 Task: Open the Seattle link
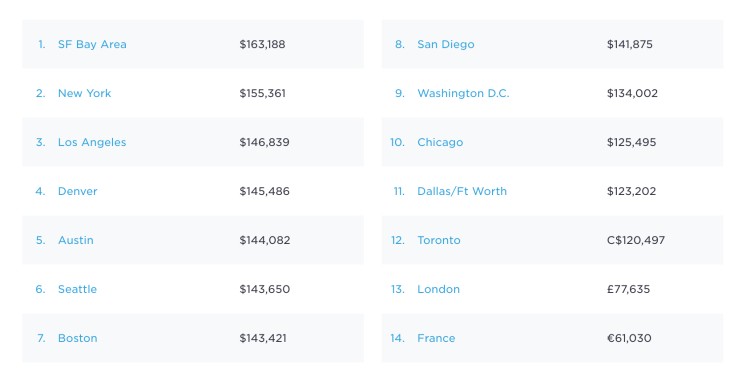click(77, 290)
